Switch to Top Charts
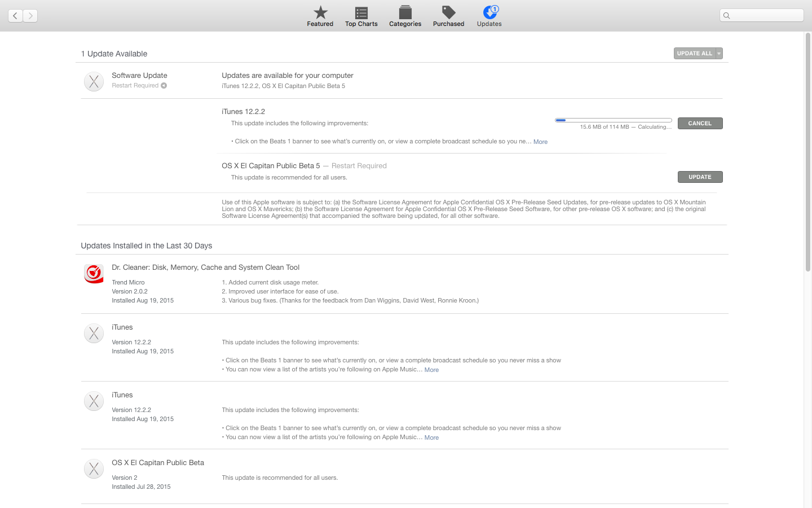The image size is (812, 508). coord(361,16)
